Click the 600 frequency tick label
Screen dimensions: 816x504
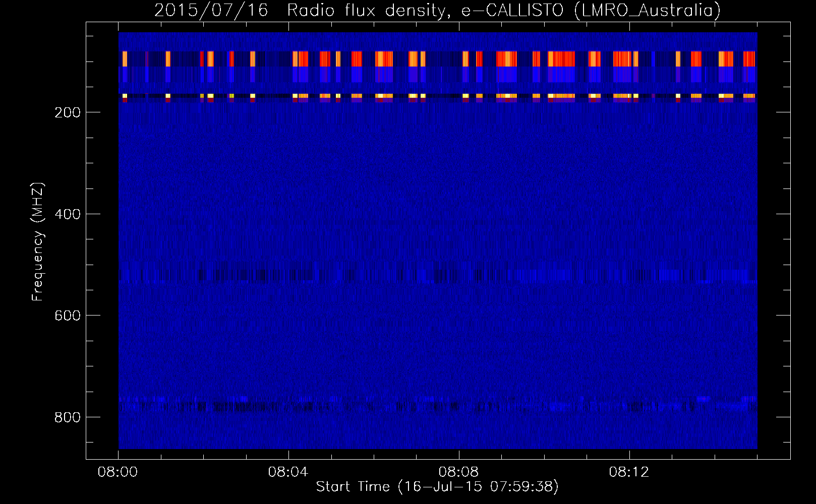[68, 316]
